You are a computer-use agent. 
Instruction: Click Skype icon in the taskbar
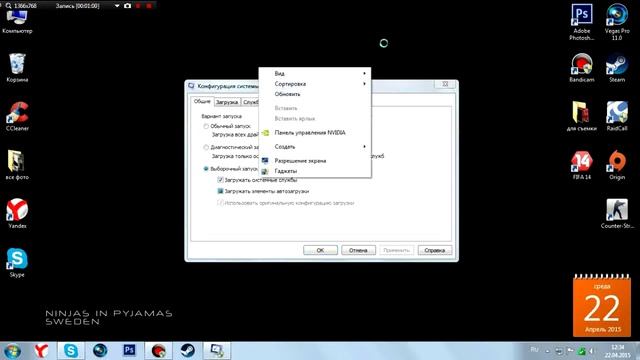(x=71, y=351)
